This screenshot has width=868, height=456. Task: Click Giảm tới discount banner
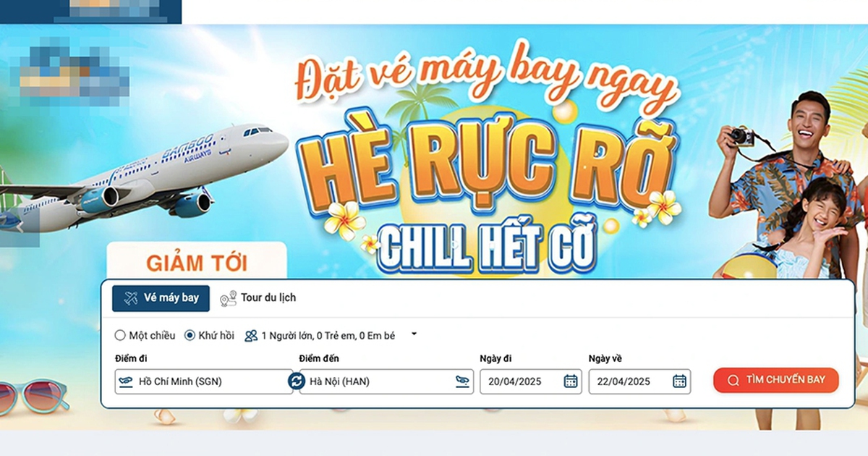[x=197, y=261]
